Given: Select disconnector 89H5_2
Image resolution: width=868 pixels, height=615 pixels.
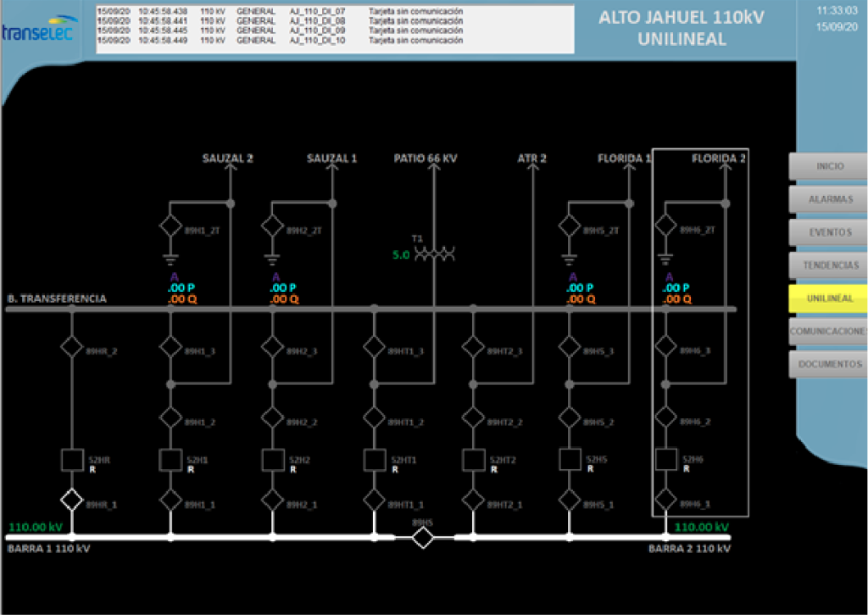Looking at the screenshot, I should coord(569,417).
